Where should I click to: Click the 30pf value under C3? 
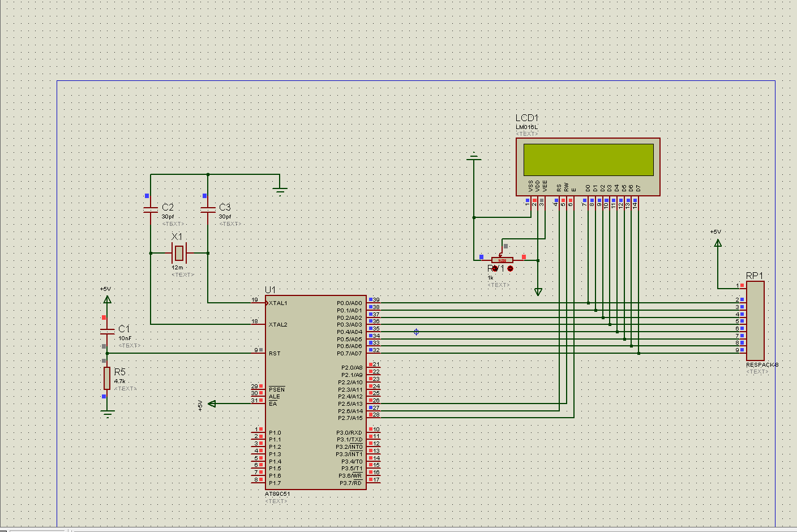coord(225,217)
